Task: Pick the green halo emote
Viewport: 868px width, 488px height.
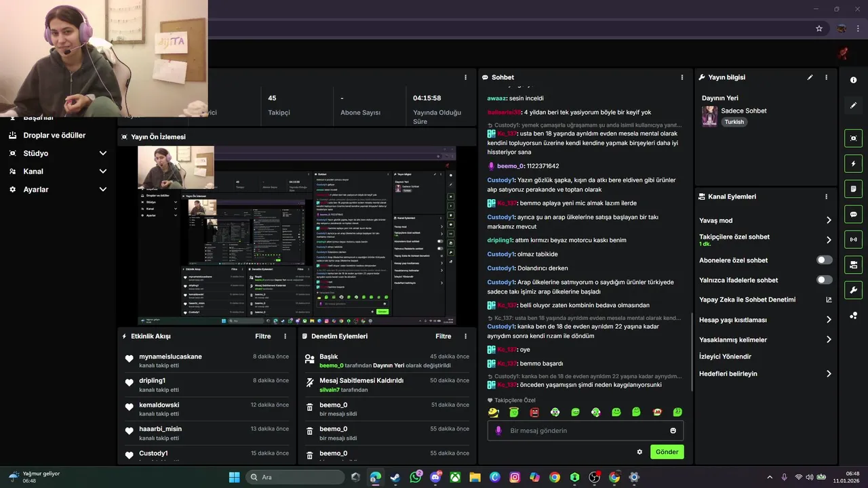Action: tap(514, 412)
